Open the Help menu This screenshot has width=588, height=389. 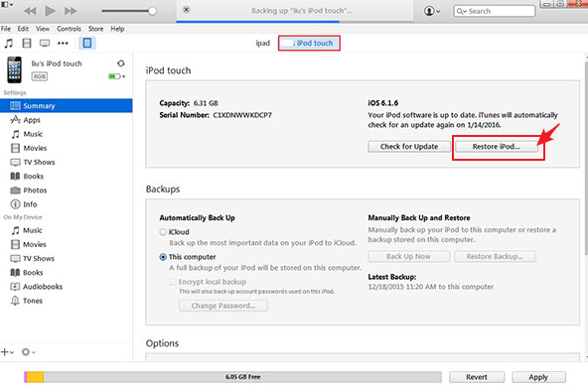point(117,29)
